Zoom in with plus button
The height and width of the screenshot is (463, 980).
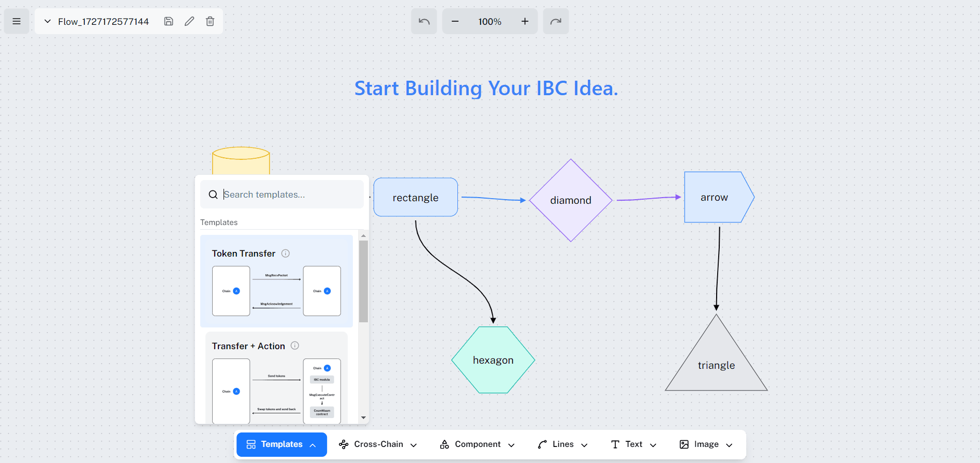coord(525,21)
